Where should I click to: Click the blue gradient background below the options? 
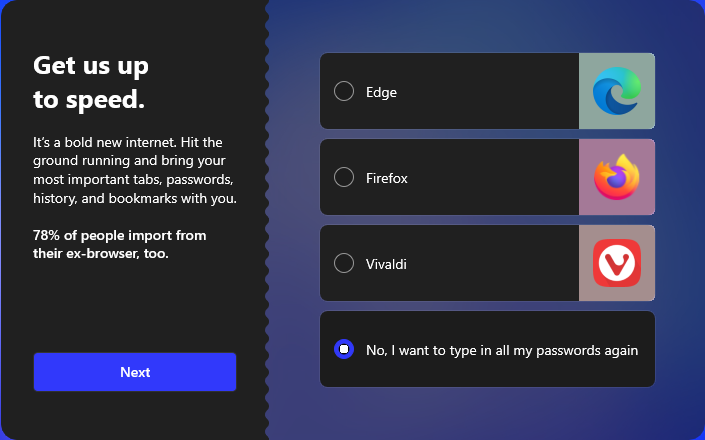point(487,413)
